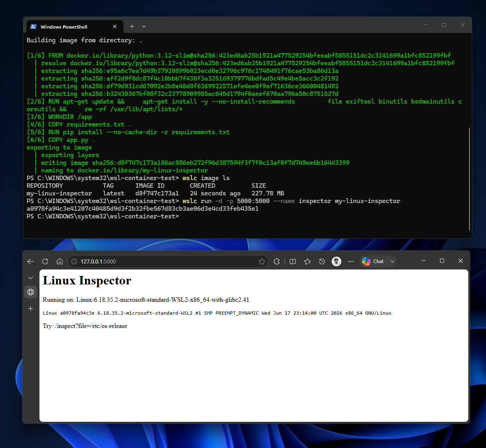Screen dimensions: 486x448
Task: Minimize the Windows Terminal window
Action: point(426,25)
